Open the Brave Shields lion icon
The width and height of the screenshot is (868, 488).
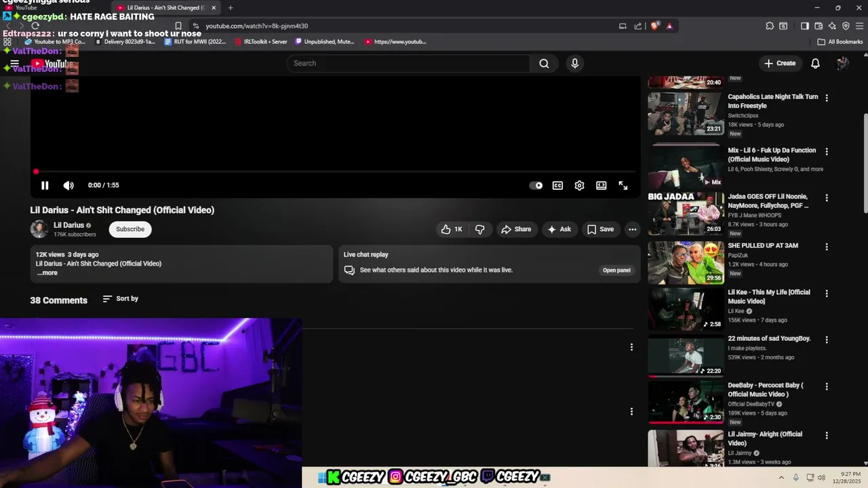click(654, 26)
